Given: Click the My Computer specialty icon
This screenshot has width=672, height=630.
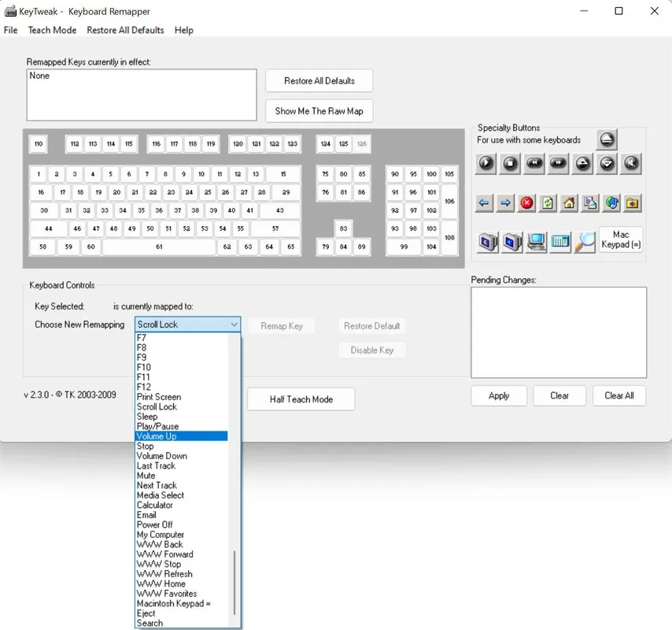Looking at the screenshot, I should point(536,242).
